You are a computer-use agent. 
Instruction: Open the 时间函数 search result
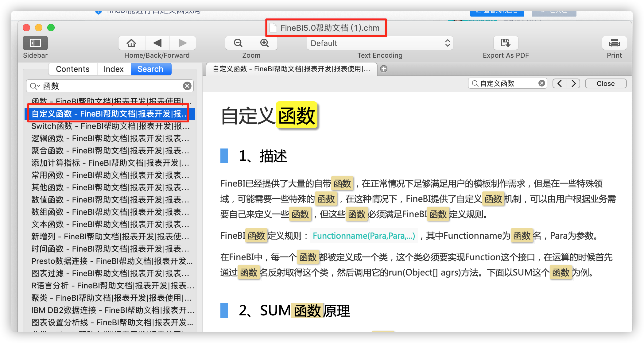click(110, 249)
